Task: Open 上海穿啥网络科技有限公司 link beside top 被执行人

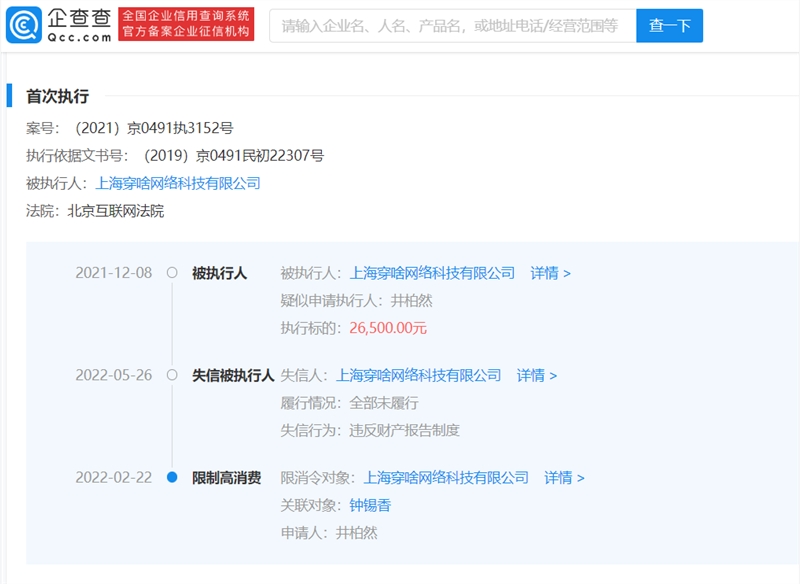Action: tap(178, 183)
